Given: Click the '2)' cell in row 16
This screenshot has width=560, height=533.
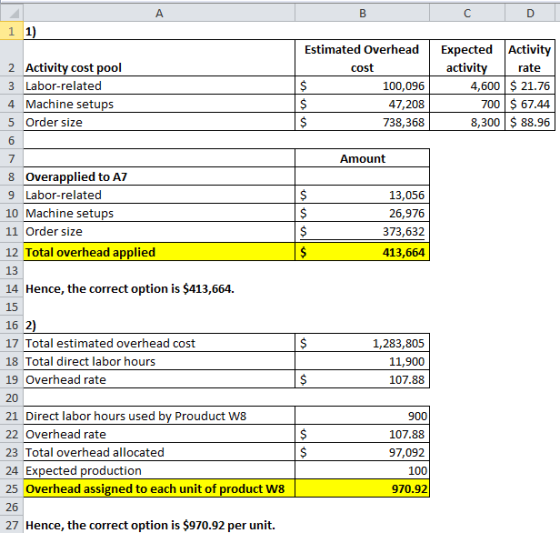Looking at the screenshot, I should click(x=159, y=325).
